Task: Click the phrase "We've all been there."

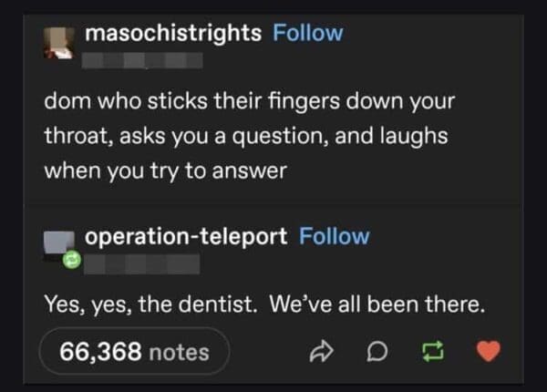Action: pos(377,304)
